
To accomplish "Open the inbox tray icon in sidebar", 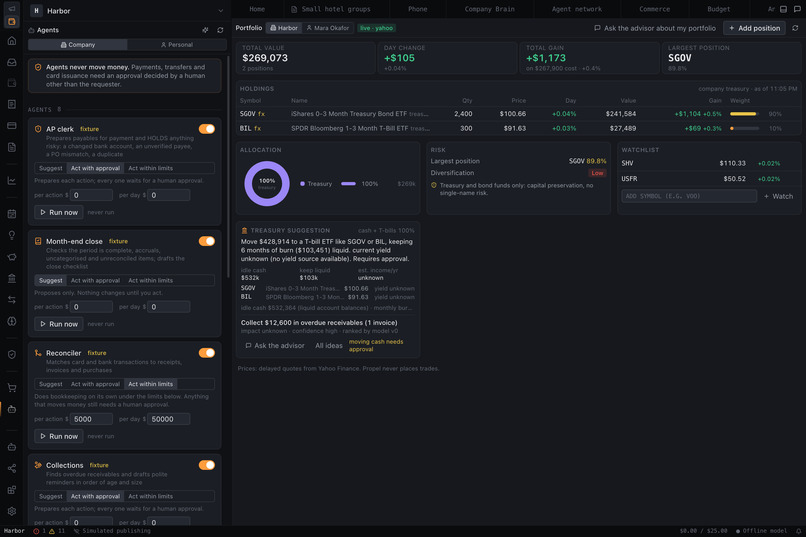I will coord(12,62).
